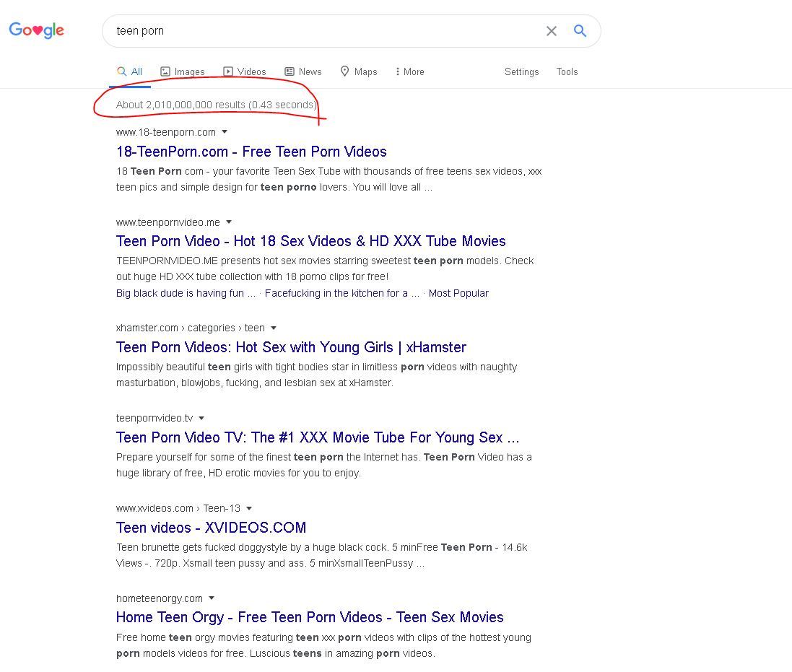Click the 'xhamster.com › categories › teen' breadcrumb
Viewport: 792px width, 672px height.
(191, 328)
